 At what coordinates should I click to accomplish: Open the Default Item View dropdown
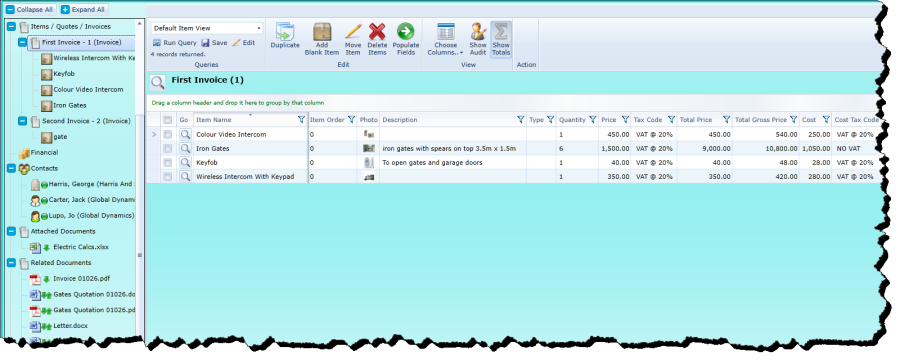pyautogui.click(x=207, y=28)
